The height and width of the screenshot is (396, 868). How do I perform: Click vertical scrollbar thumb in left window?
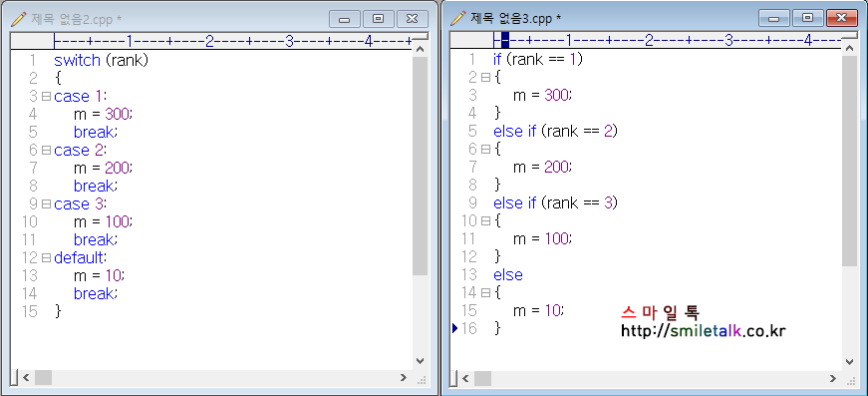pyautogui.click(x=421, y=166)
